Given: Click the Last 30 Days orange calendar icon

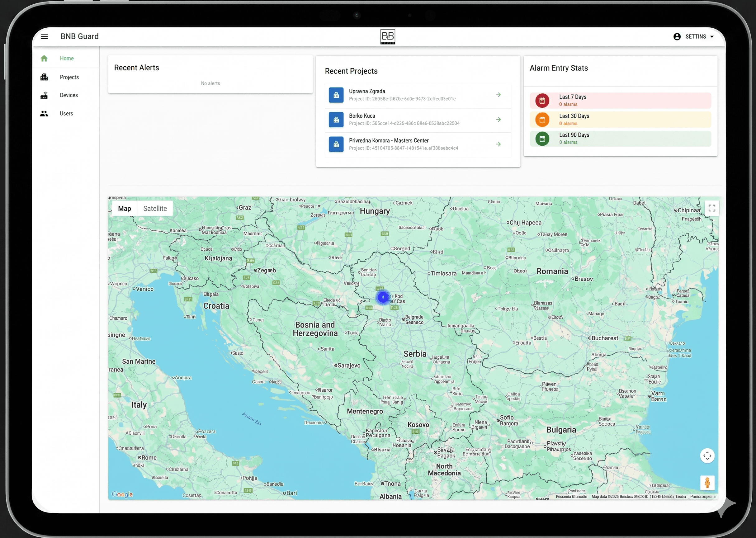Looking at the screenshot, I should 542,120.
